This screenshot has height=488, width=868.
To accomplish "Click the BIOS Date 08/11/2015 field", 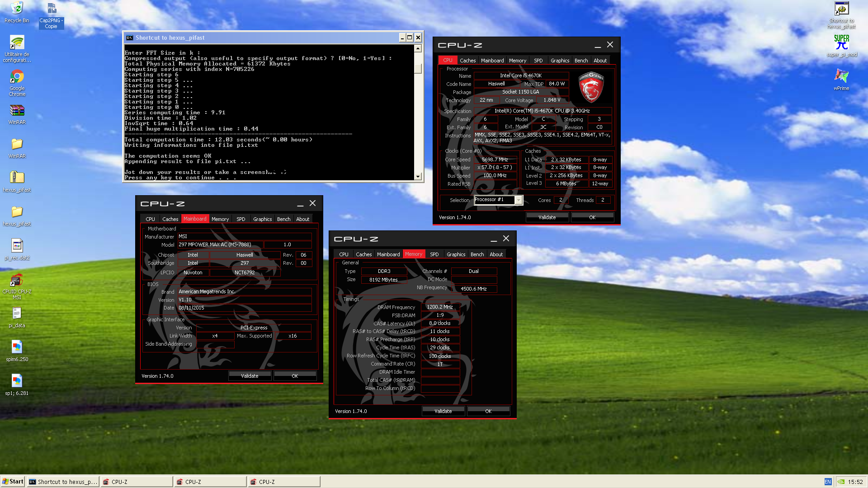I will coord(244,308).
